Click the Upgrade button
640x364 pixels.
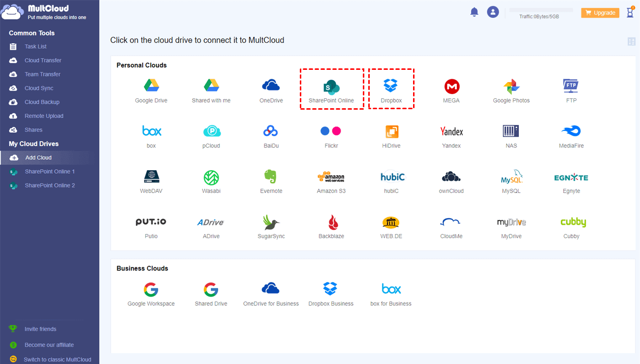coord(600,13)
